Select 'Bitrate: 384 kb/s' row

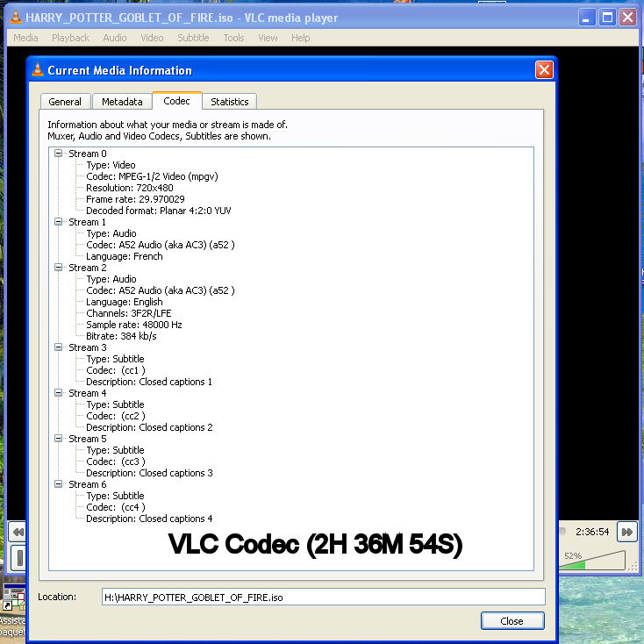pyautogui.click(x=121, y=336)
